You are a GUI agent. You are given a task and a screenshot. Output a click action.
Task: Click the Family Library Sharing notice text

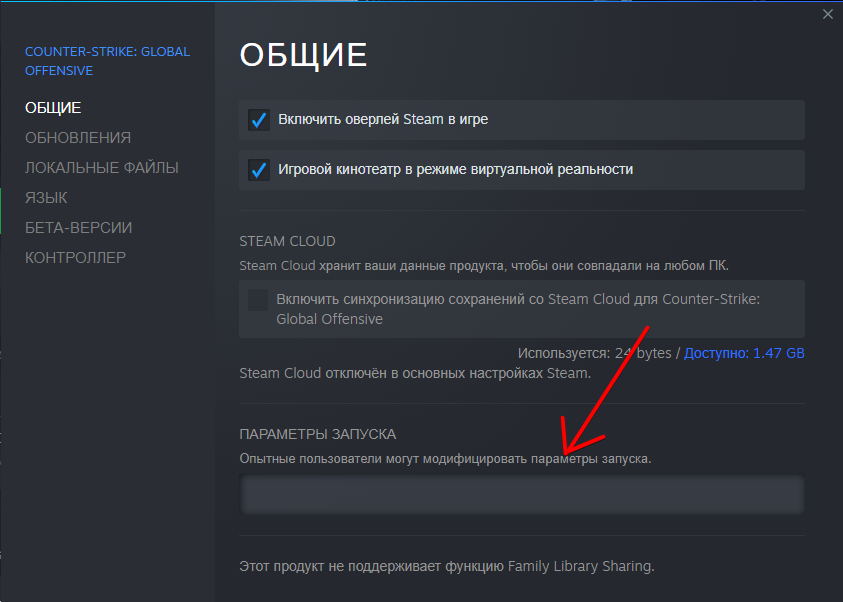(x=447, y=567)
